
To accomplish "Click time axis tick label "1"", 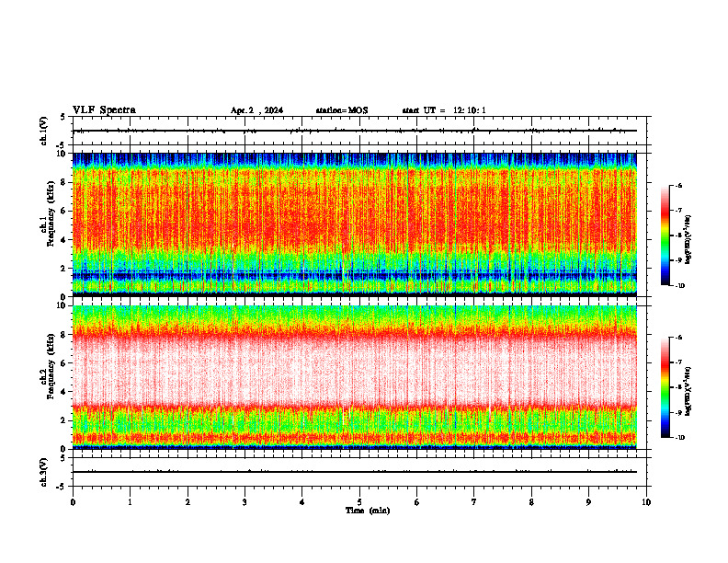I will (130, 502).
